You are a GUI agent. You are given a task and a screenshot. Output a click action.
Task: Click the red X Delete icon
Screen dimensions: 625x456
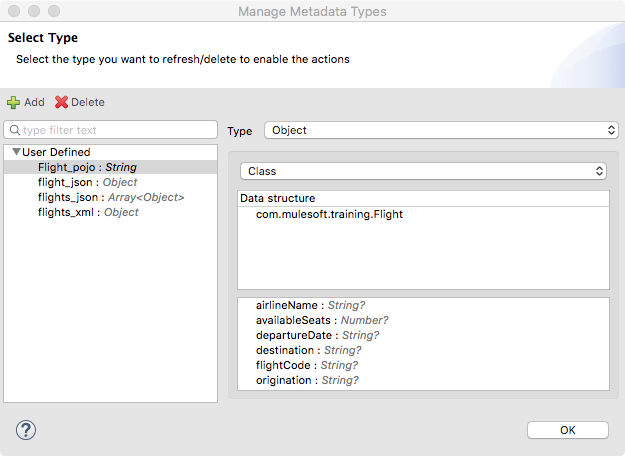click(61, 102)
